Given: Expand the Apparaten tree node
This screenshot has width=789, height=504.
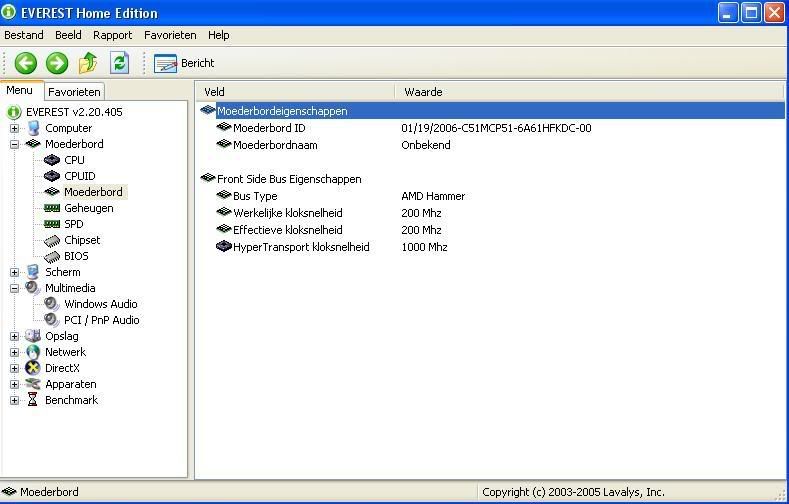Looking at the screenshot, I should click(x=15, y=384).
